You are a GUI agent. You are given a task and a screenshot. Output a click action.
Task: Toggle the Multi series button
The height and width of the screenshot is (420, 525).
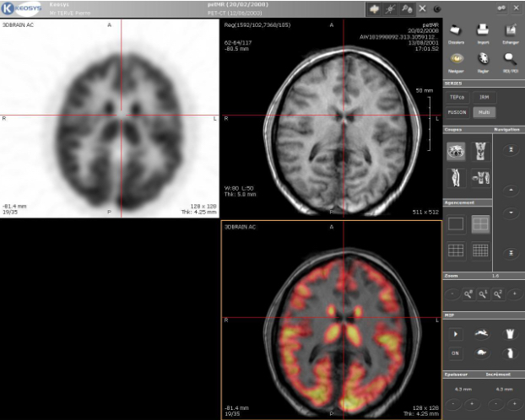click(x=484, y=111)
